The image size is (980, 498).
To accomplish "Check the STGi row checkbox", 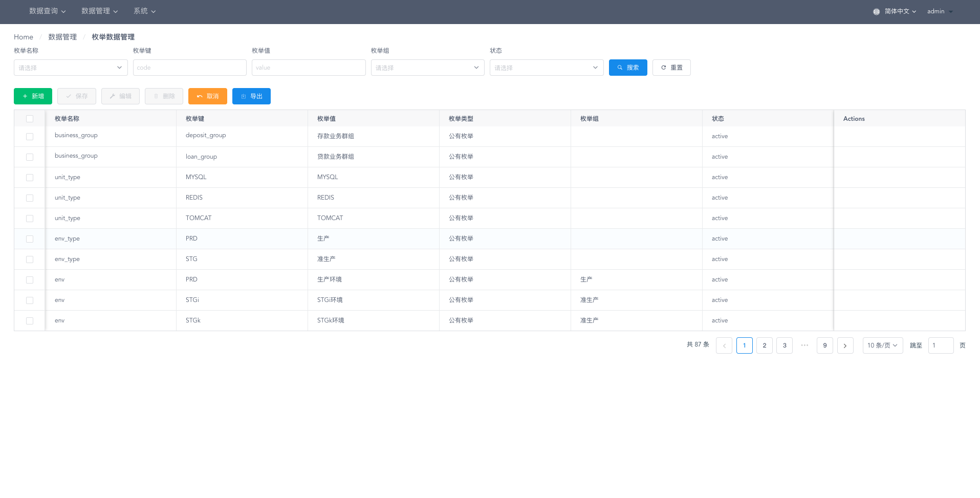I will point(30,300).
